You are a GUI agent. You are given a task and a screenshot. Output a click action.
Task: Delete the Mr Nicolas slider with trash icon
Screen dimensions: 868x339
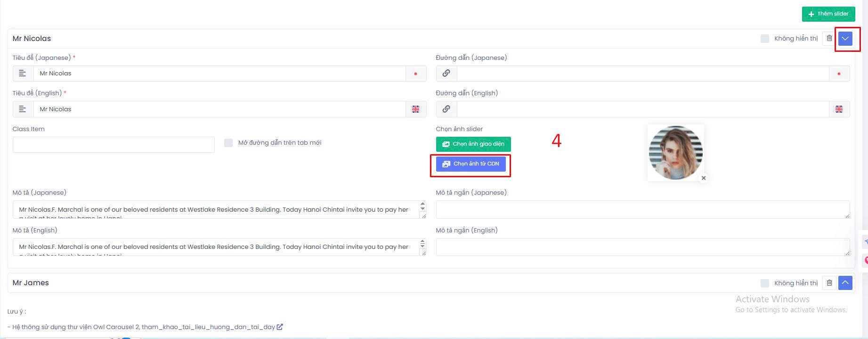click(829, 39)
